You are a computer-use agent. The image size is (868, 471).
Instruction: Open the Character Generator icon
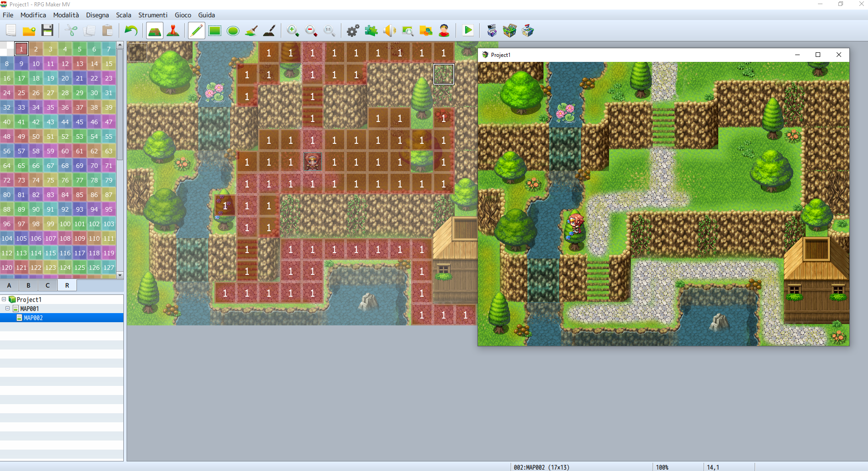click(x=444, y=30)
